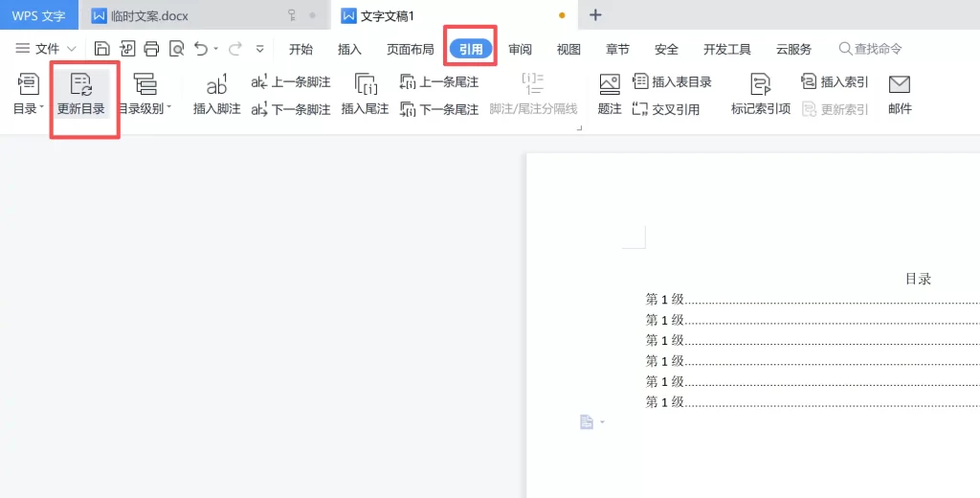Click the Redo arrow icon
Image resolution: width=980 pixels, height=498 pixels.
235,49
